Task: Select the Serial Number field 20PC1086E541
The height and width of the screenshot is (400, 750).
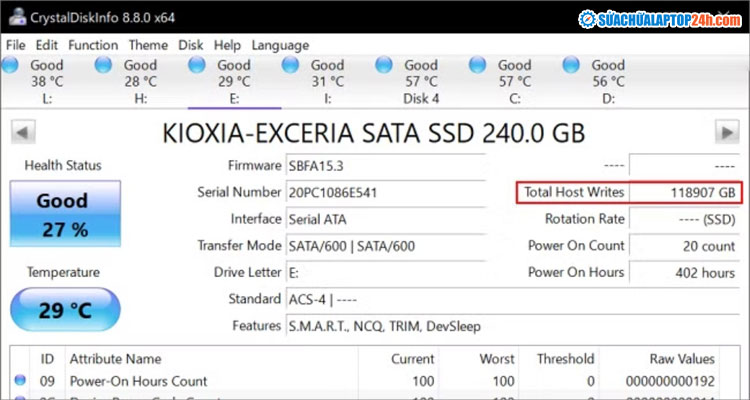Action: click(x=385, y=193)
